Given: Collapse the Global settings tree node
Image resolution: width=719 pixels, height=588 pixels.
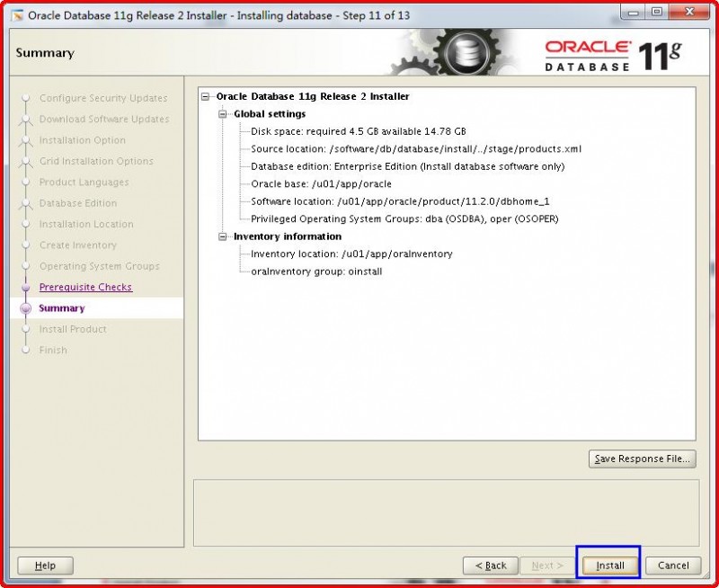Looking at the screenshot, I should (x=225, y=111).
